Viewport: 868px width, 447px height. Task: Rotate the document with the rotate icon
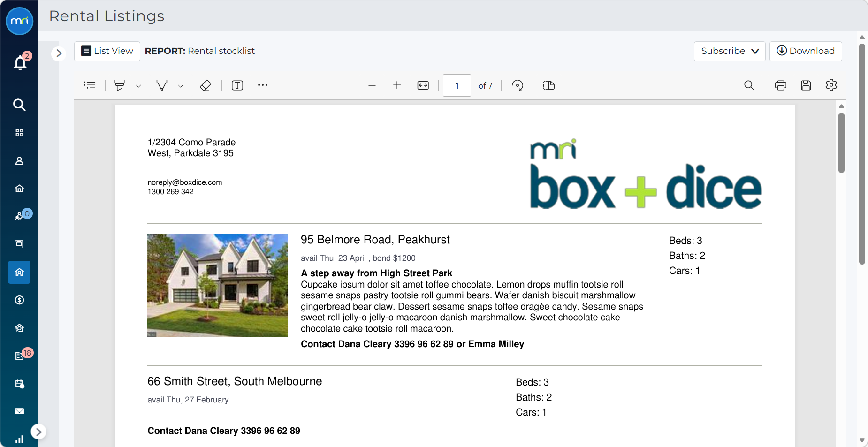[x=518, y=85]
